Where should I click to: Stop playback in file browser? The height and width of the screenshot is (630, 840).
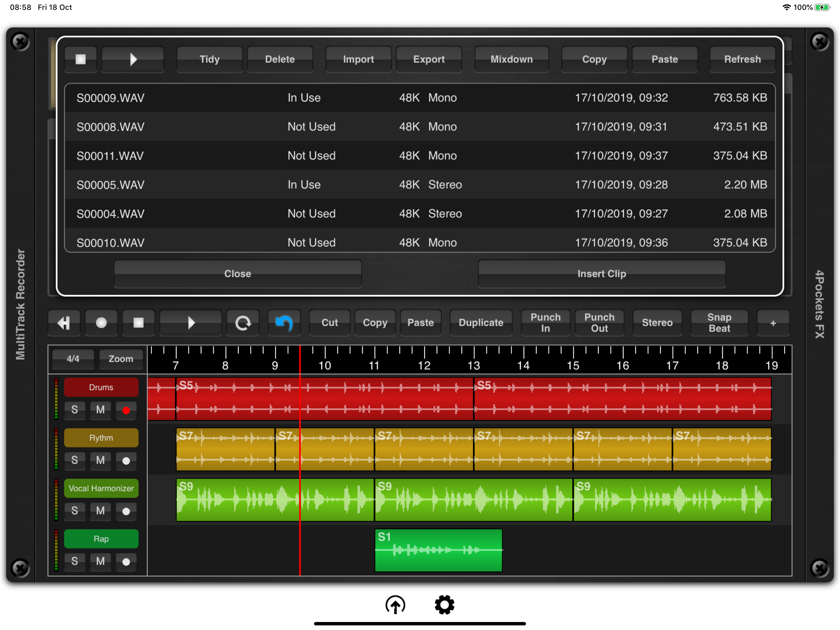(81, 59)
